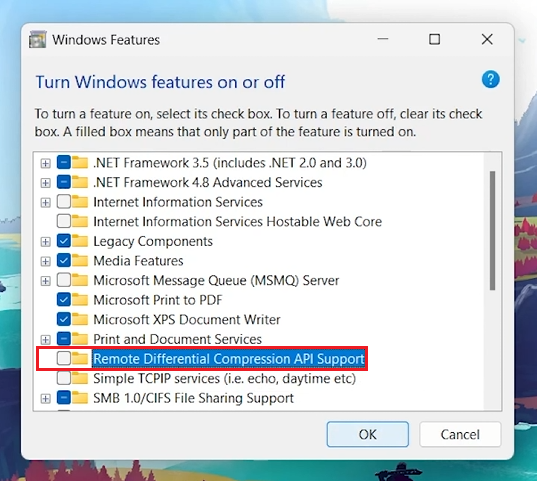
Task: Expand SMB 1.0/CIFS File Sharing Support
Action: 45,398
